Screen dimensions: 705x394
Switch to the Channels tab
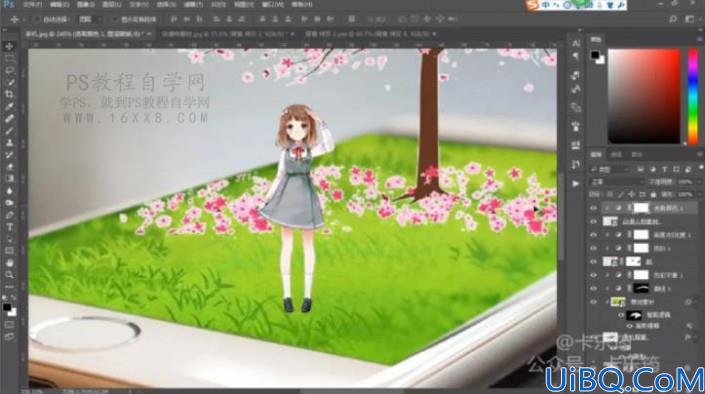pos(616,155)
